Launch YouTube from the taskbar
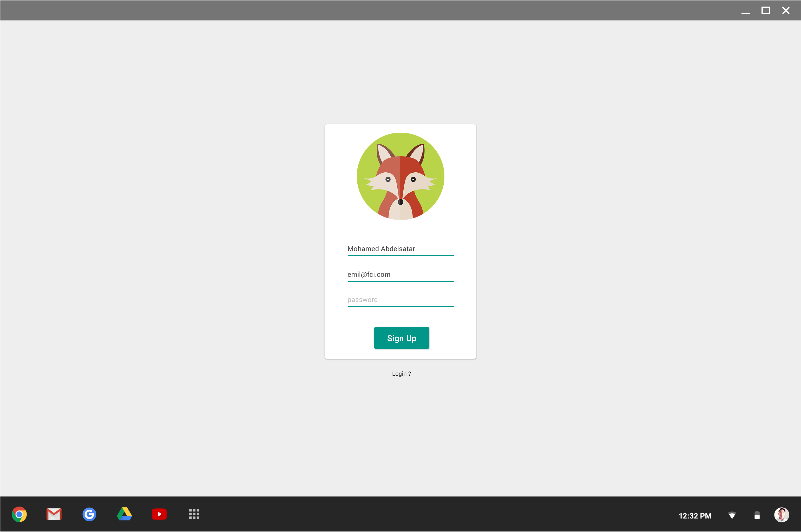 coord(159,514)
